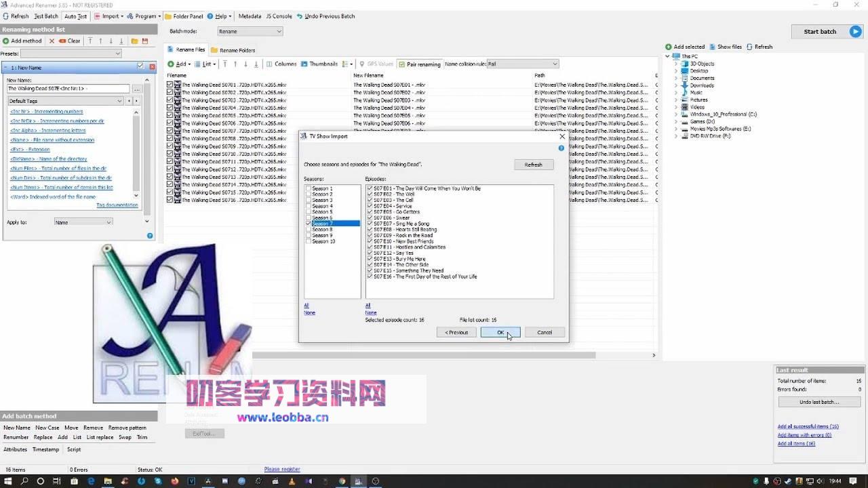868x488 pixels.
Task: Toggle the Thumbnails view icon
Action: pyautogui.click(x=304, y=64)
